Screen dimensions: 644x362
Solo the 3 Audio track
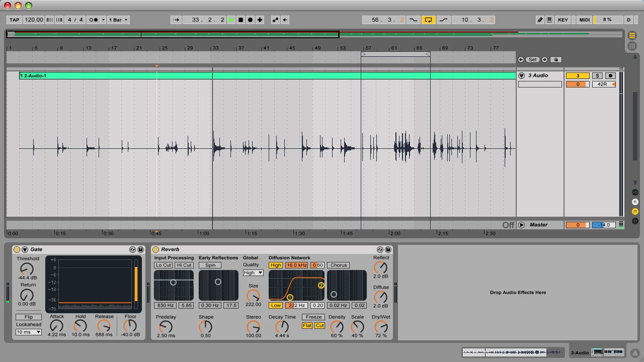point(597,75)
